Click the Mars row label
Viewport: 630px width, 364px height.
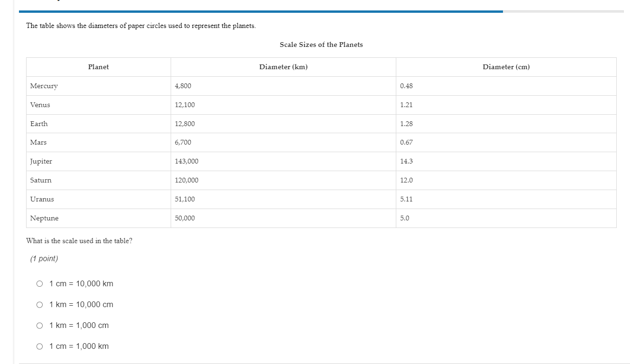38,142
